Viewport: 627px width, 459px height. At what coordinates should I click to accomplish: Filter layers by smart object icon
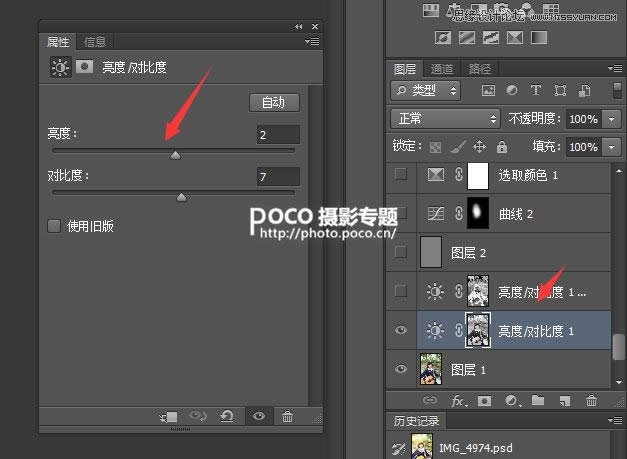(x=584, y=91)
